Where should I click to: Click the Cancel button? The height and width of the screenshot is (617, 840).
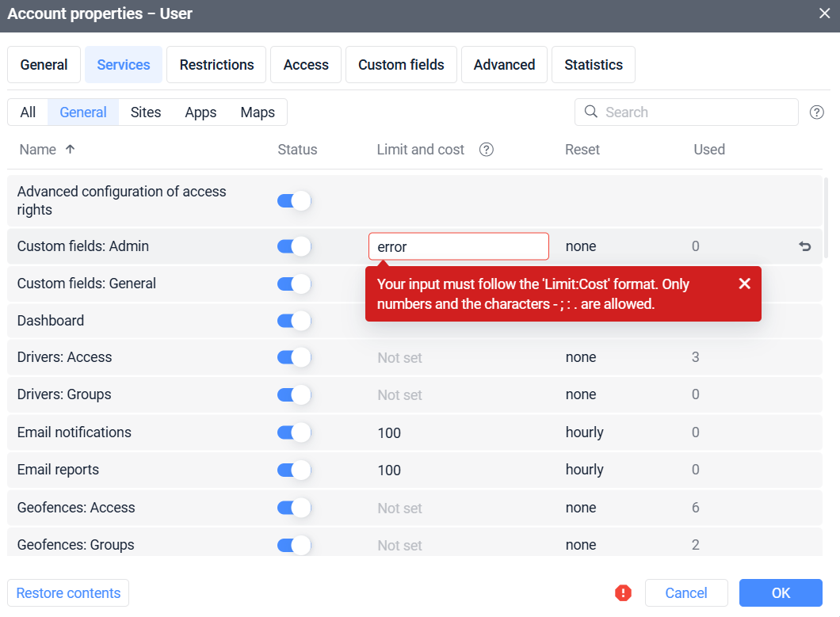[686, 592]
